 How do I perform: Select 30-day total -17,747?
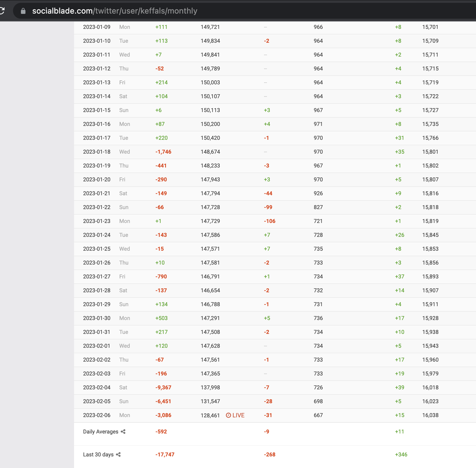pyautogui.click(x=165, y=454)
